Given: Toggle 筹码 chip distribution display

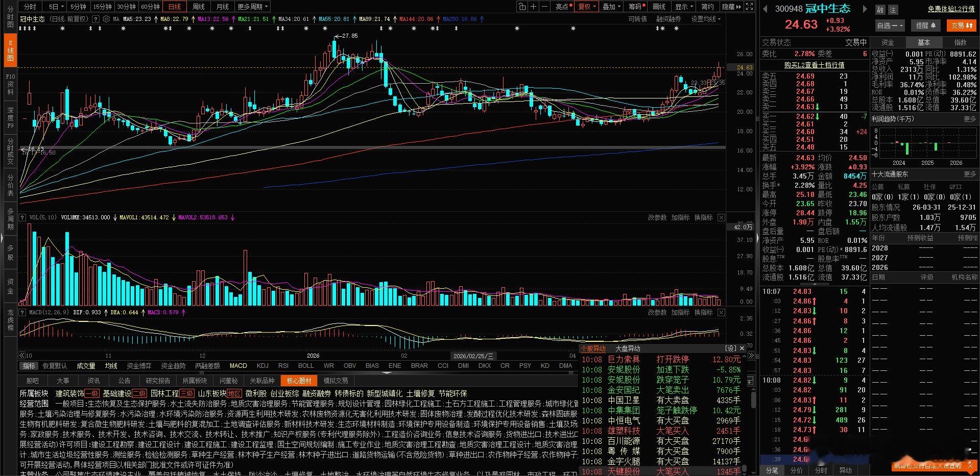Looking at the screenshot, I should [x=636, y=7].
